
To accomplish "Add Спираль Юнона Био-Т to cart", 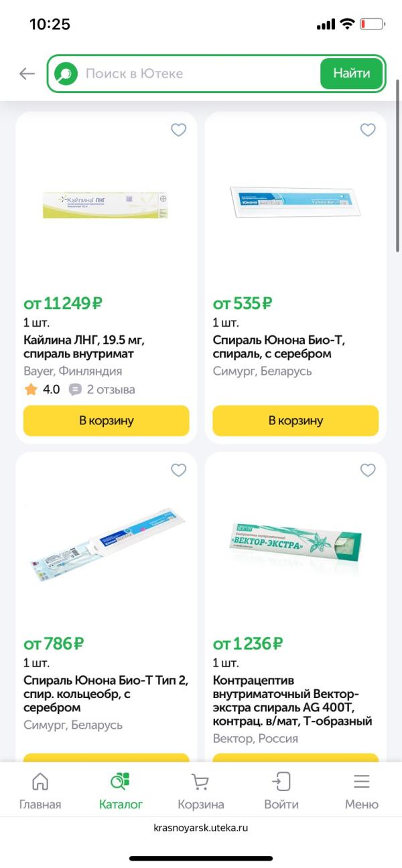I will (x=295, y=420).
